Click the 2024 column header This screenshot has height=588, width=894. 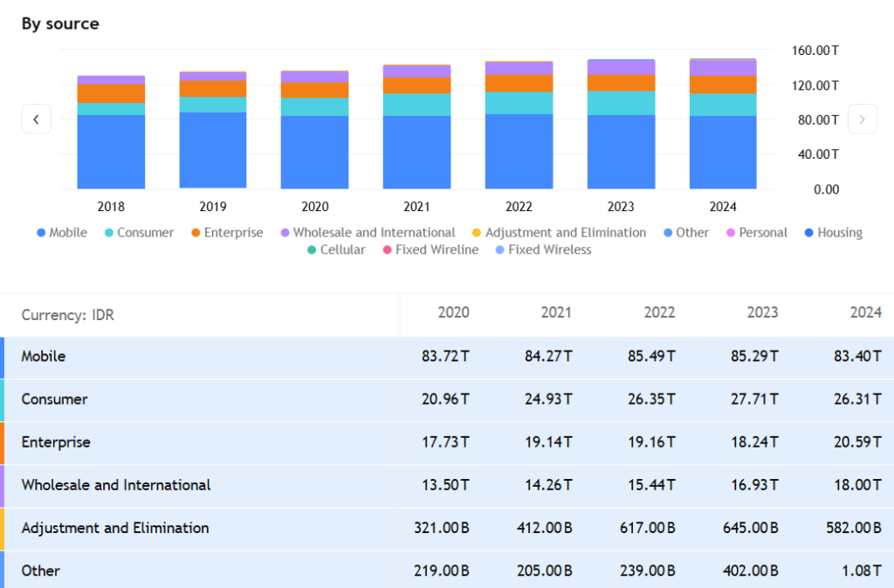click(865, 312)
